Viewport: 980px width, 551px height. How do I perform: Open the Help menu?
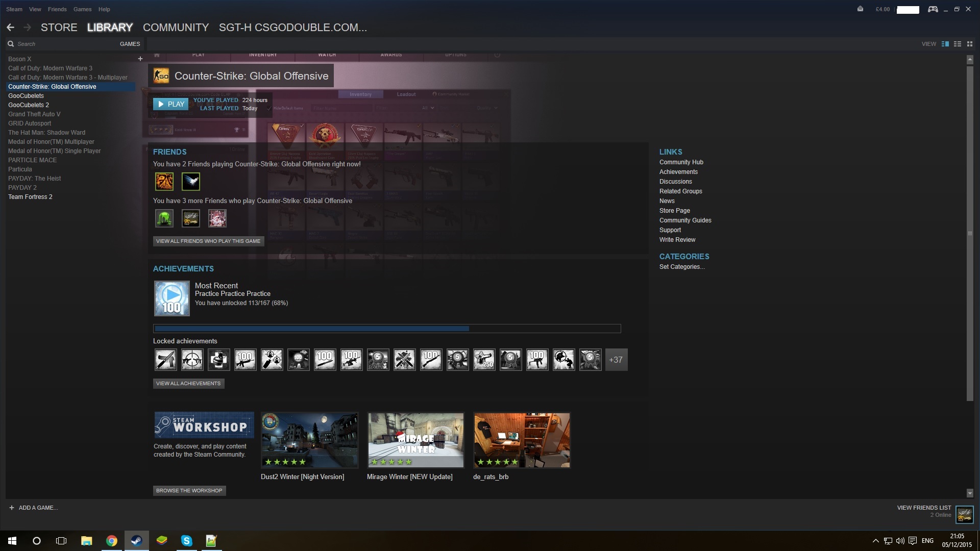pos(104,9)
